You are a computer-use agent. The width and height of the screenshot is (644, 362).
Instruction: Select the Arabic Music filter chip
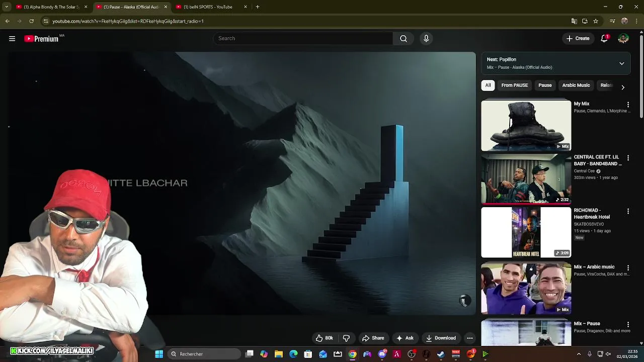[576, 85]
